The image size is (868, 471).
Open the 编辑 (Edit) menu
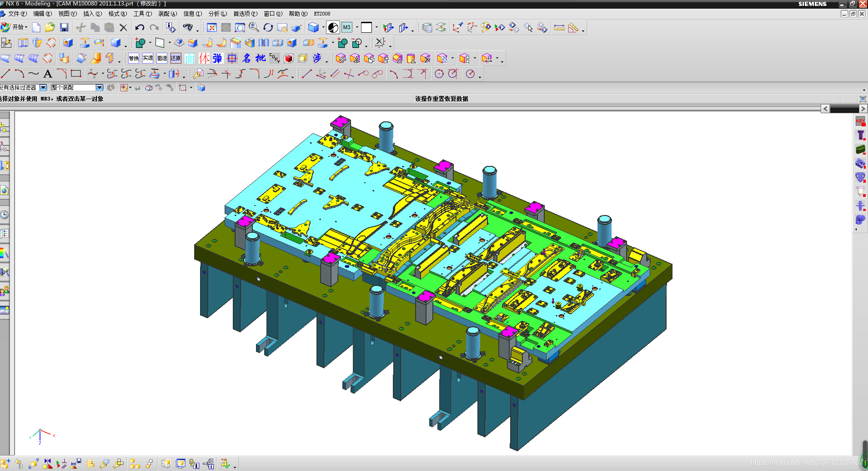click(42, 14)
